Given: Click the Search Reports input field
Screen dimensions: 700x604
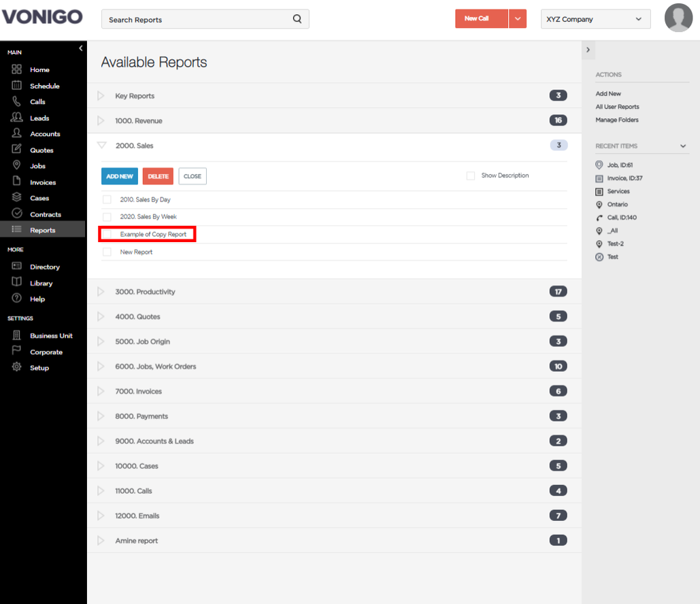Looking at the screenshot, I should 205,19.
